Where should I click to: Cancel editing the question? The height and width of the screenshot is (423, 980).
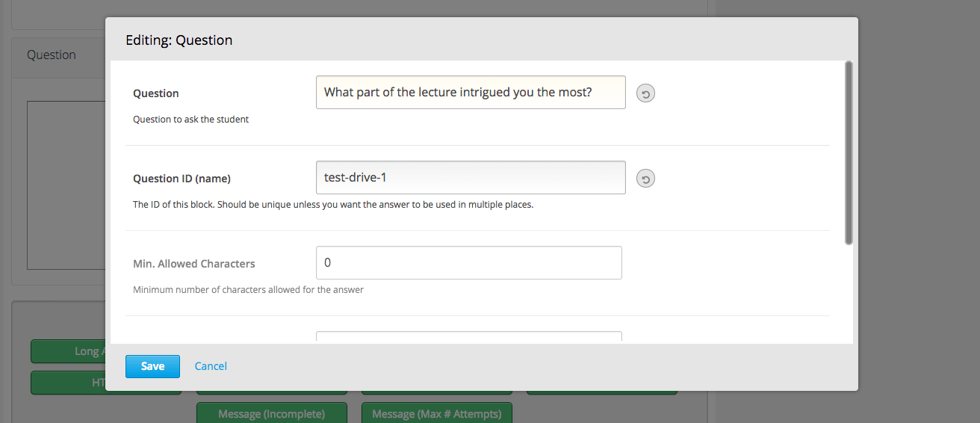[211, 366]
